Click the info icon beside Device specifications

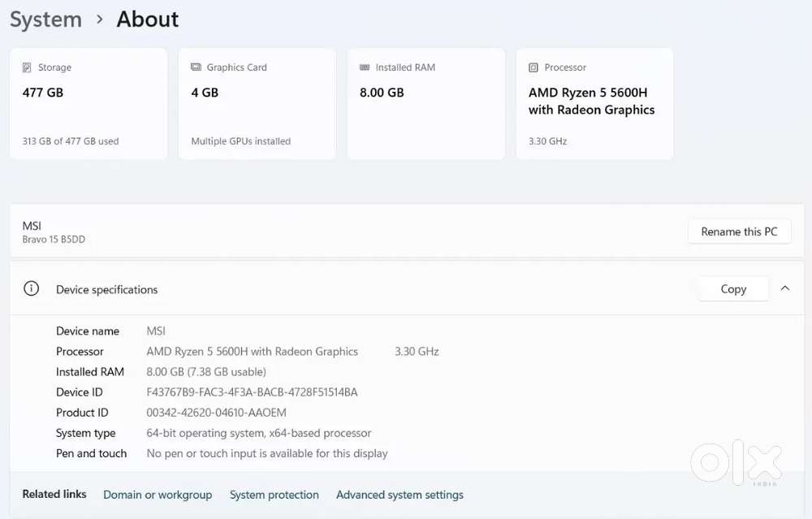[31, 288]
